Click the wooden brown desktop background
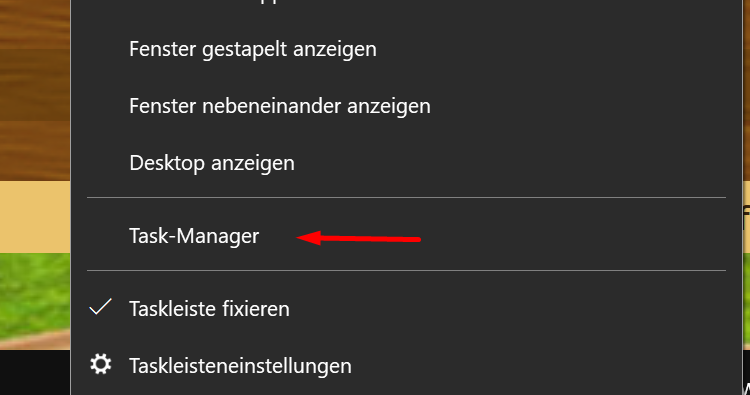This screenshot has height=395, width=750. pos(34,86)
